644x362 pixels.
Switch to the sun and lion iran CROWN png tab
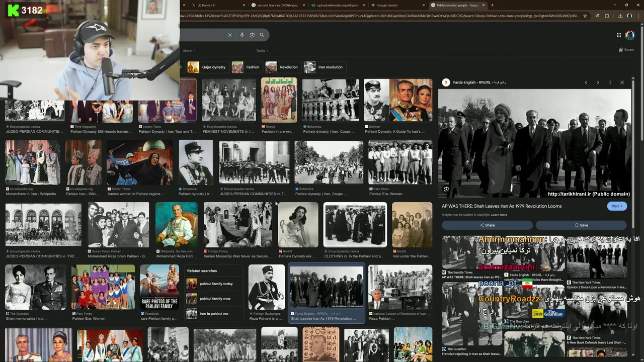278,5
